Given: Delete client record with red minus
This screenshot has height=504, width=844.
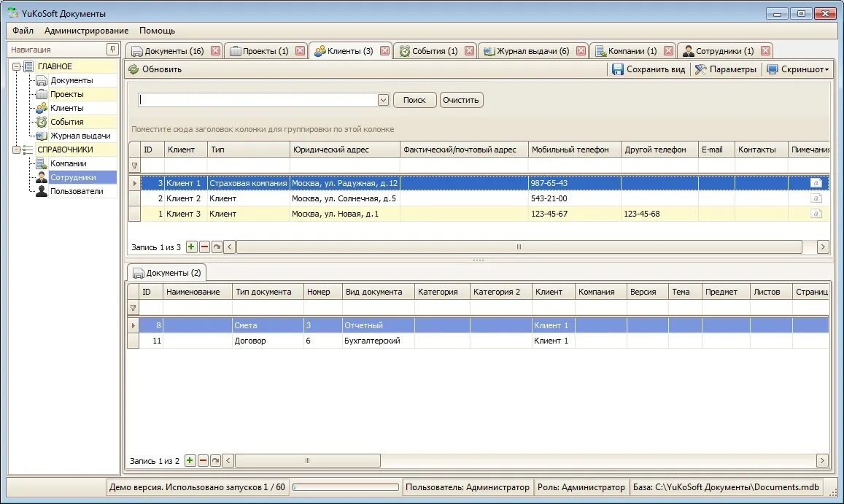Looking at the screenshot, I should (x=204, y=247).
